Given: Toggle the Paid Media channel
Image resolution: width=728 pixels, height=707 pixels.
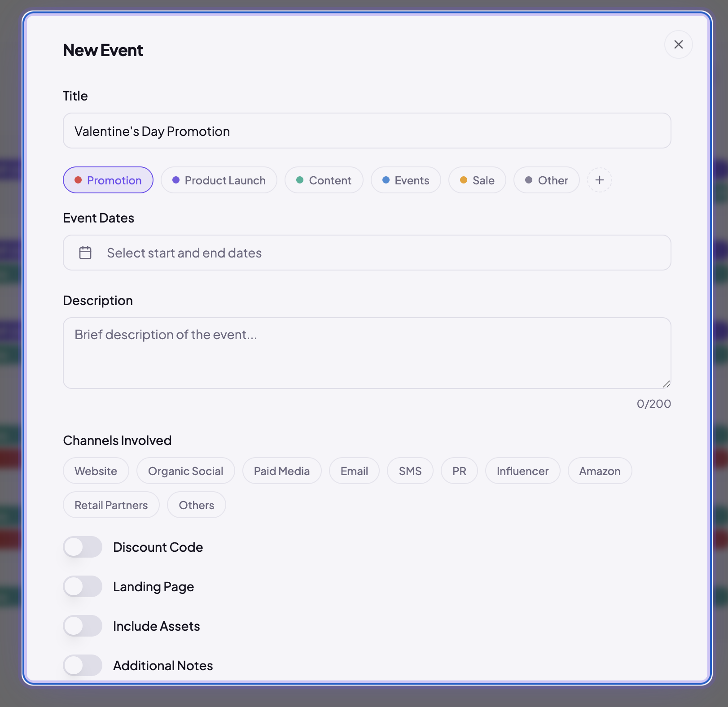Looking at the screenshot, I should point(282,471).
